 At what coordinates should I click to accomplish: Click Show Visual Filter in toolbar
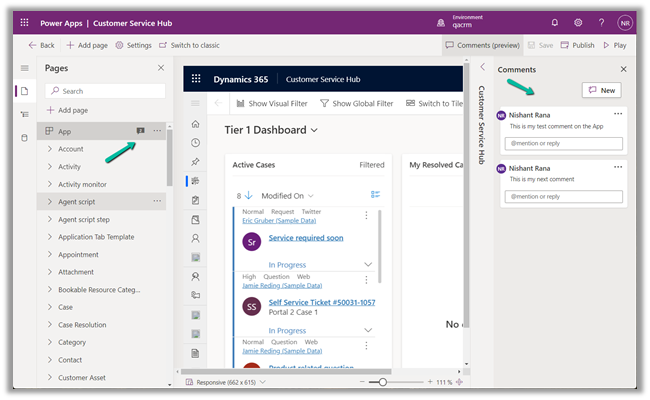[x=273, y=103]
